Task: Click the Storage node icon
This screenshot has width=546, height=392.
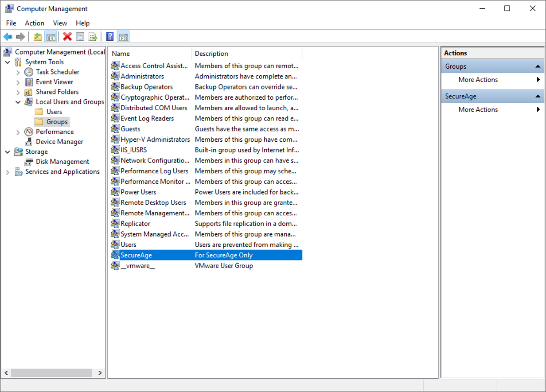Action: [18, 151]
